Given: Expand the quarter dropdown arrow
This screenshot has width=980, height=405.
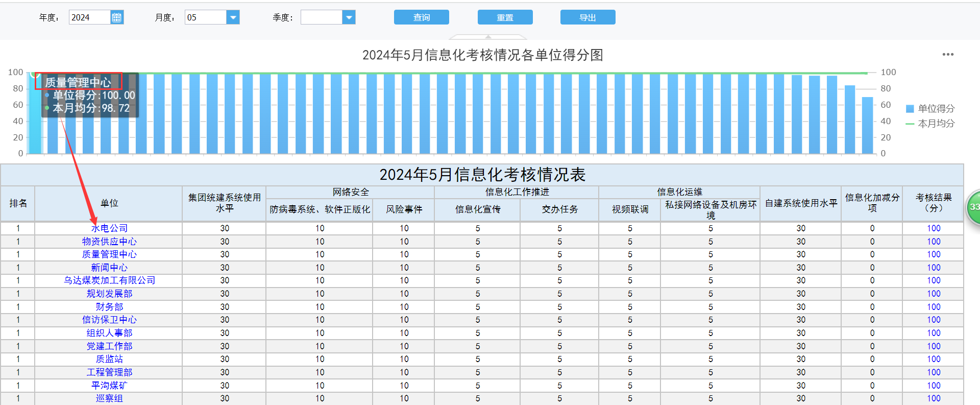Looking at the screenshot, I should pos(349,17).
